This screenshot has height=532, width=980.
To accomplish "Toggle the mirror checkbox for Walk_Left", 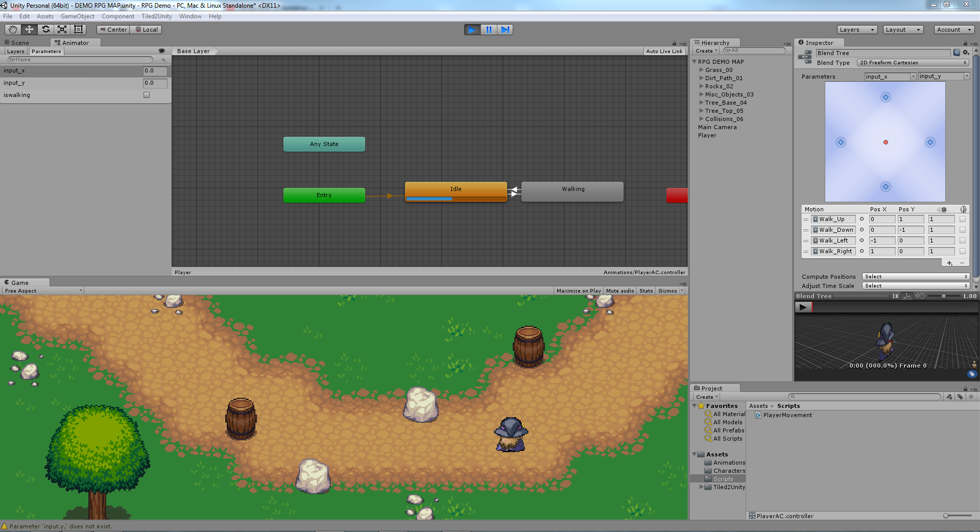I will click(x=963, y=240).
